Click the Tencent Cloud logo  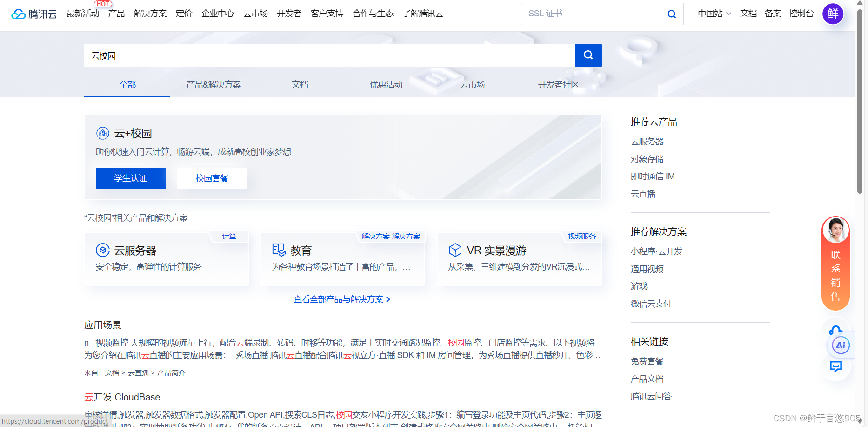click(x=34, y=14)
